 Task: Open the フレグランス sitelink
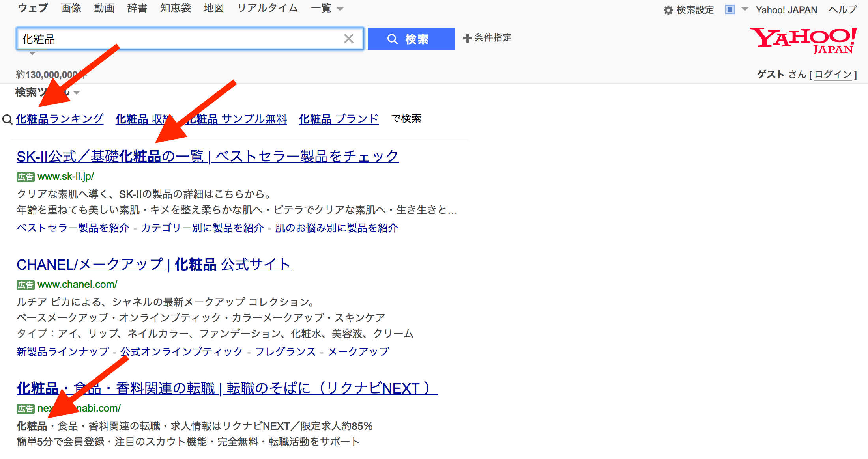(285, 351)
